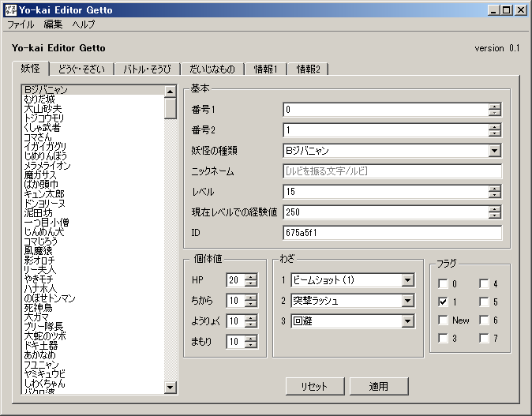
Task: Click the レベル spinner arrows
Action: click(x=494, y=192)
